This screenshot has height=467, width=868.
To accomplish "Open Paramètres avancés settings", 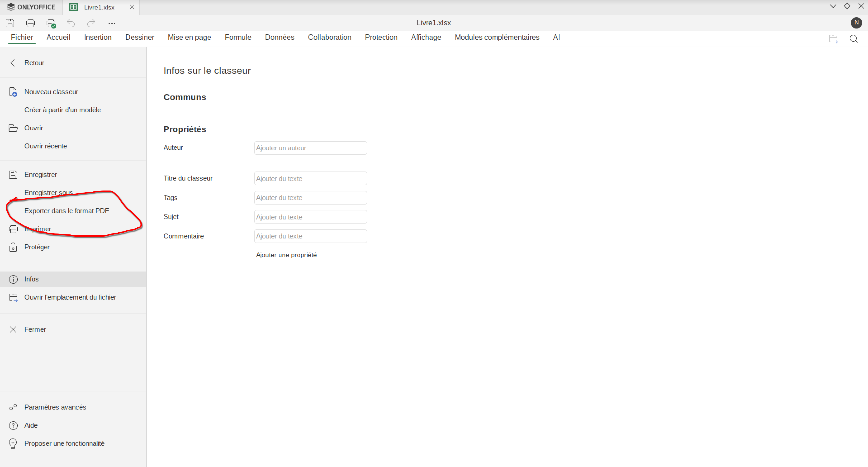I will [55, 407].
